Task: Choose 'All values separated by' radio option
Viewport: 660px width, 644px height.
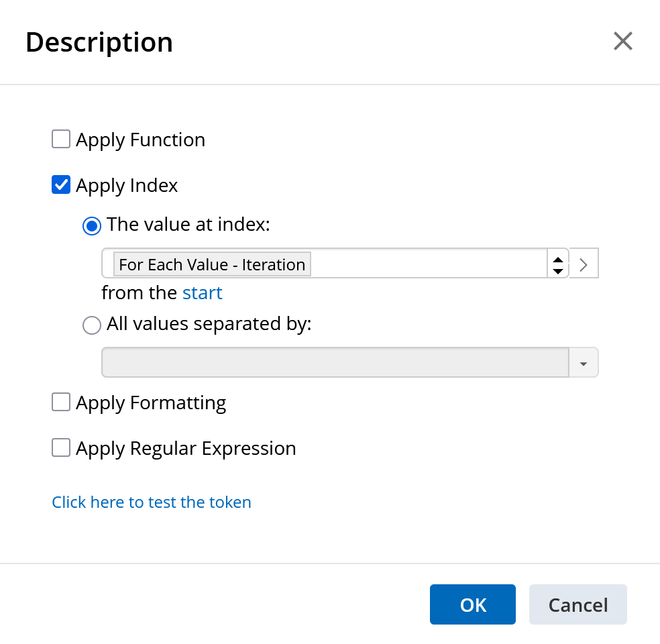Action: point(92,325)
